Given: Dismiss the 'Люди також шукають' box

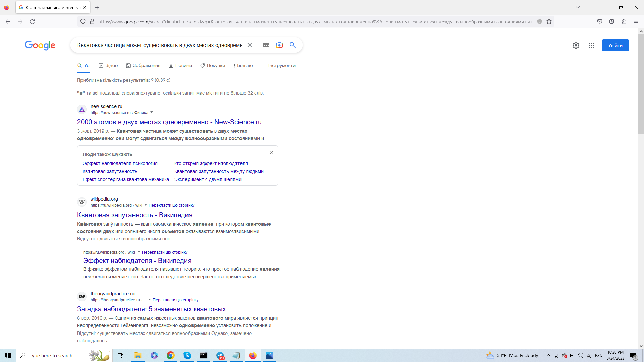Looking at the screenshot, I should pyautogui.click(x=271, y=153).
